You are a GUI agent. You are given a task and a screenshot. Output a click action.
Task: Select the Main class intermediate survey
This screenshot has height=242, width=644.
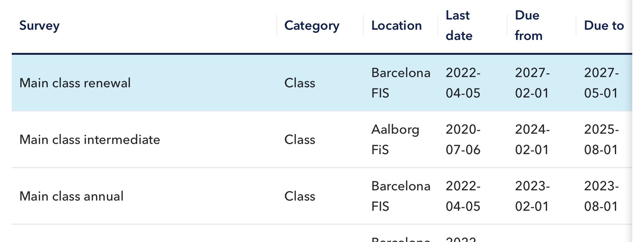tap(90, 140)
